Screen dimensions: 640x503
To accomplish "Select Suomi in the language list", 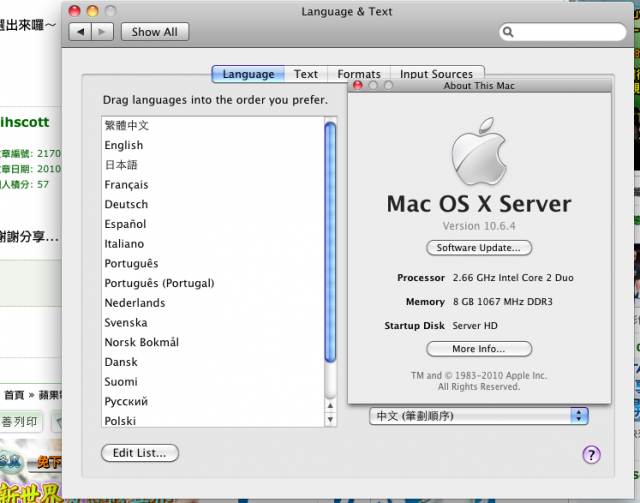I will point(213,382).
